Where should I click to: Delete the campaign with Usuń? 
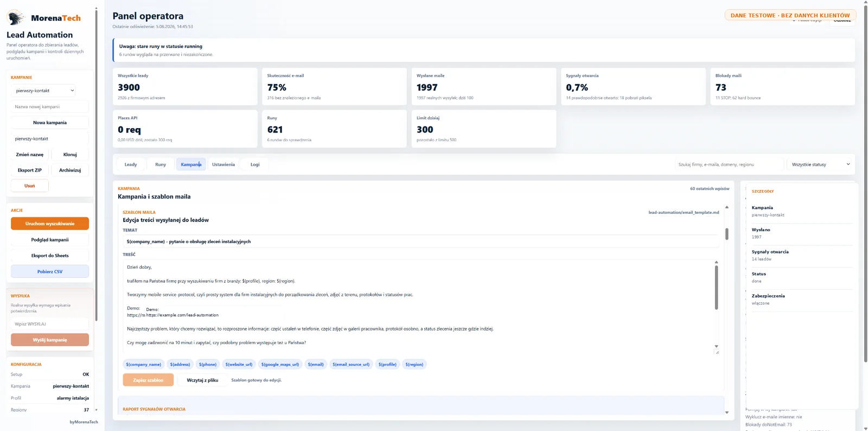pyautogui.click(x=30, y=186)
